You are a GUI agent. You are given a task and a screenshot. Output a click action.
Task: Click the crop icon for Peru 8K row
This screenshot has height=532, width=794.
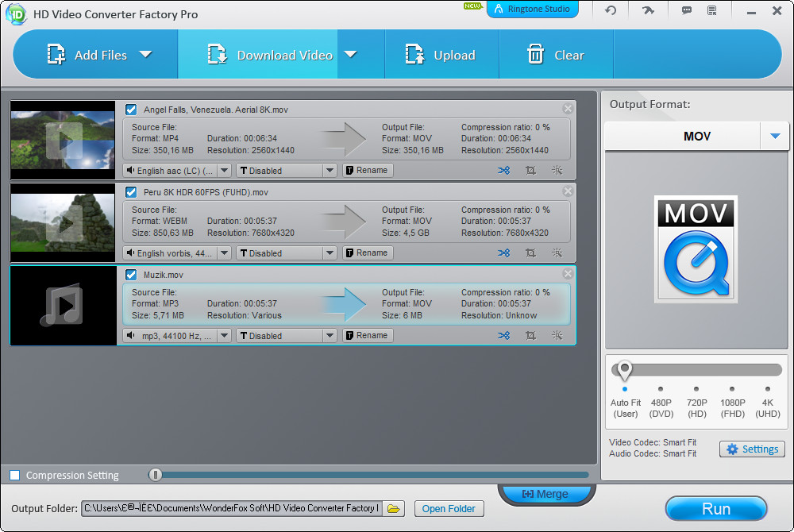530,253
